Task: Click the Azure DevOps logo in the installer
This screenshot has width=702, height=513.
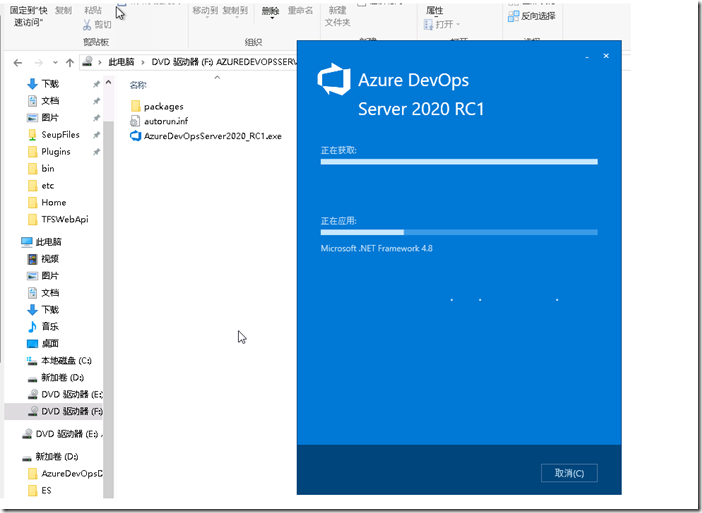Action: point(334,79)
